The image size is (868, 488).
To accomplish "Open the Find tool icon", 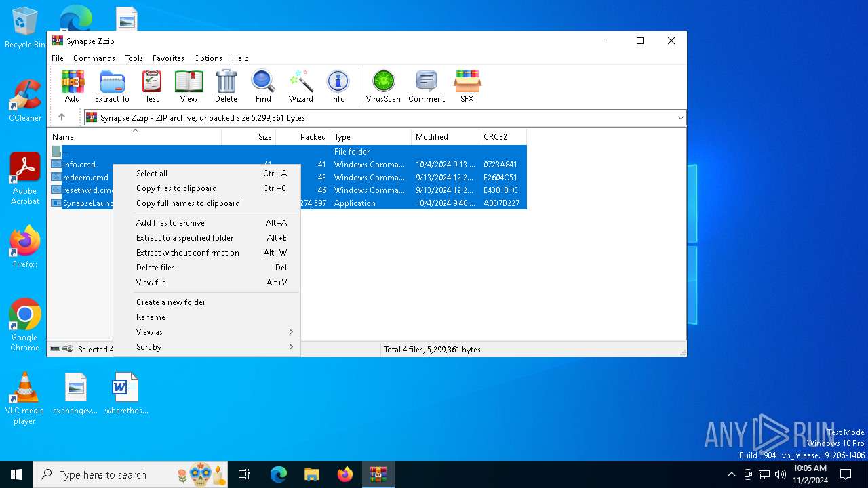I will (263, 86).
